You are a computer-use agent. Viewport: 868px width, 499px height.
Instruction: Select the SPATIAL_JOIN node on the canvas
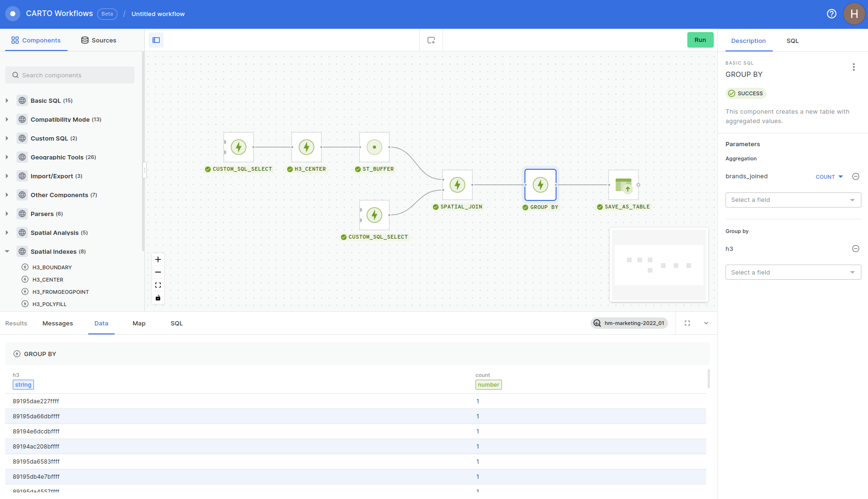pyautogui.click(x=456, y=185)
